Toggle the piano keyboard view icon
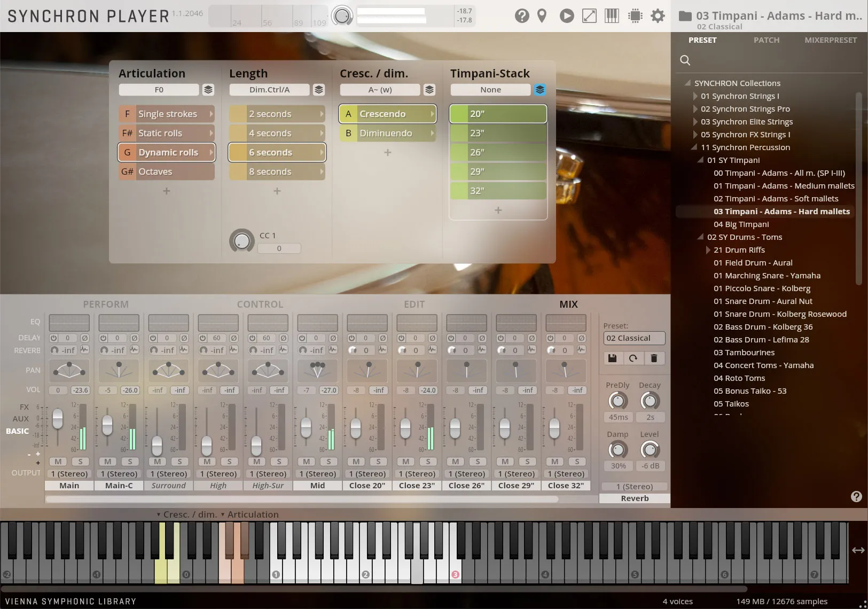Viewport: 868px width, 609px height. [x=612, y=16]
